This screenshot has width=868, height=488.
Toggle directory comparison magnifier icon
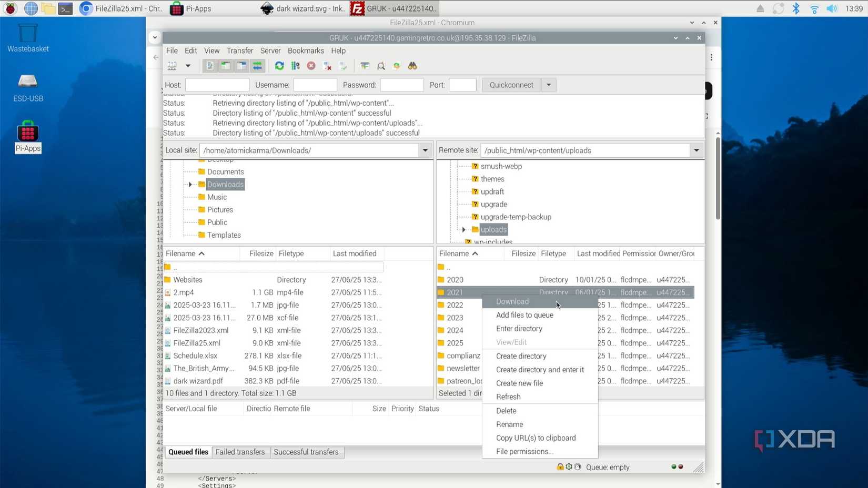point(381,66)
